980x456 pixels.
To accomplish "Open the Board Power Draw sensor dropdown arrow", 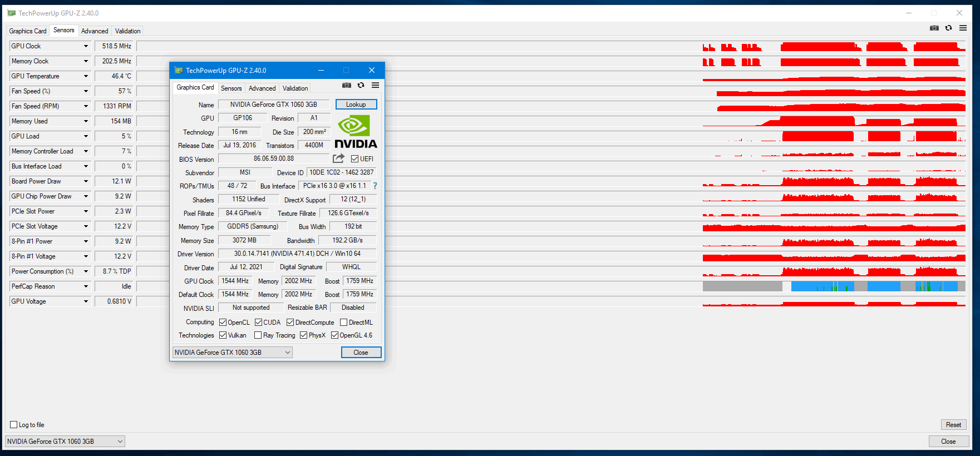I will pyautogui.click(x=86, y=181).
